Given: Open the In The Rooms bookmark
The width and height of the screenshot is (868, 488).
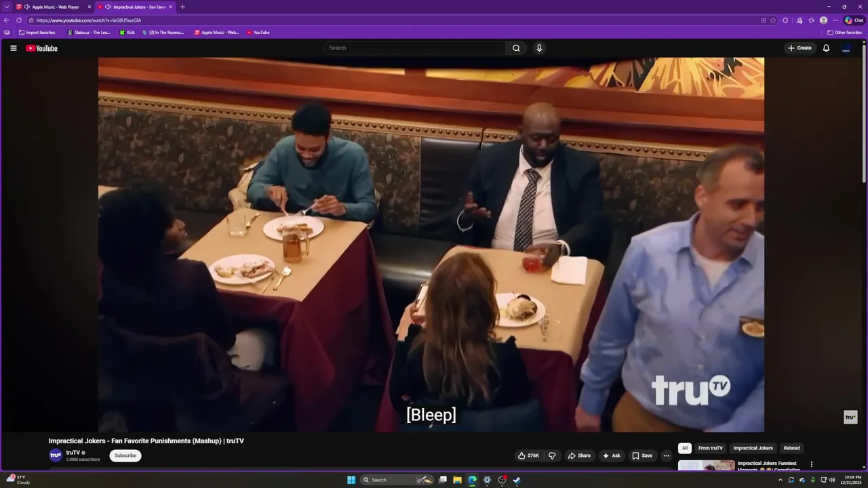Looking at the screenshot, I should (x=163, y=32).
